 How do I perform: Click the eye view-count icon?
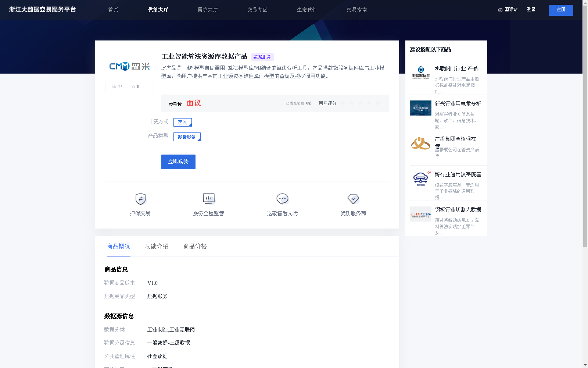click(114, 87)
